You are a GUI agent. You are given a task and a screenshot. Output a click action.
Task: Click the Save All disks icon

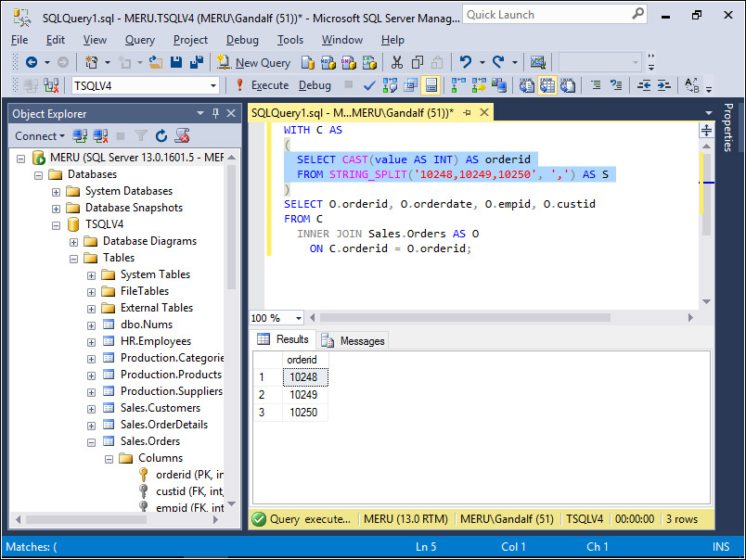(x=197, y=62)
